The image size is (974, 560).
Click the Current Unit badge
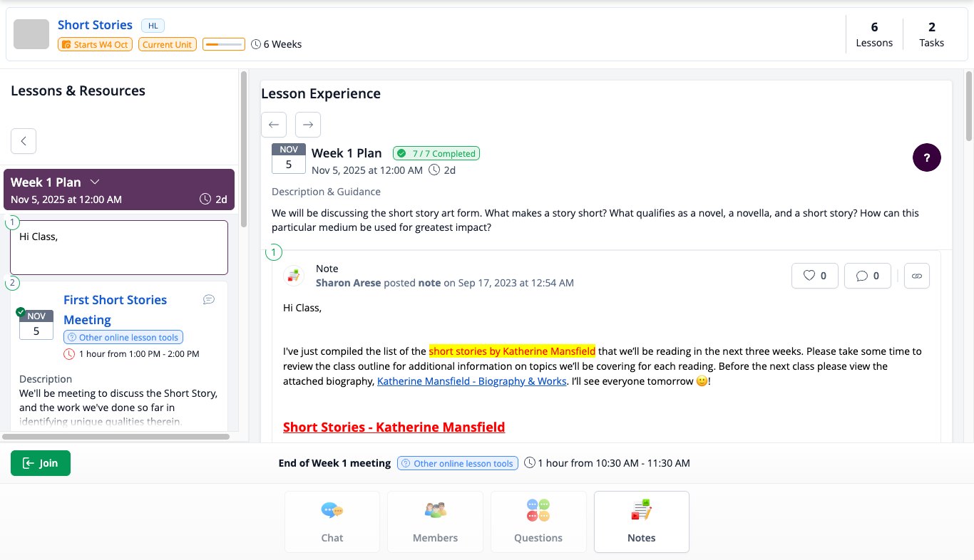point(167,44)
